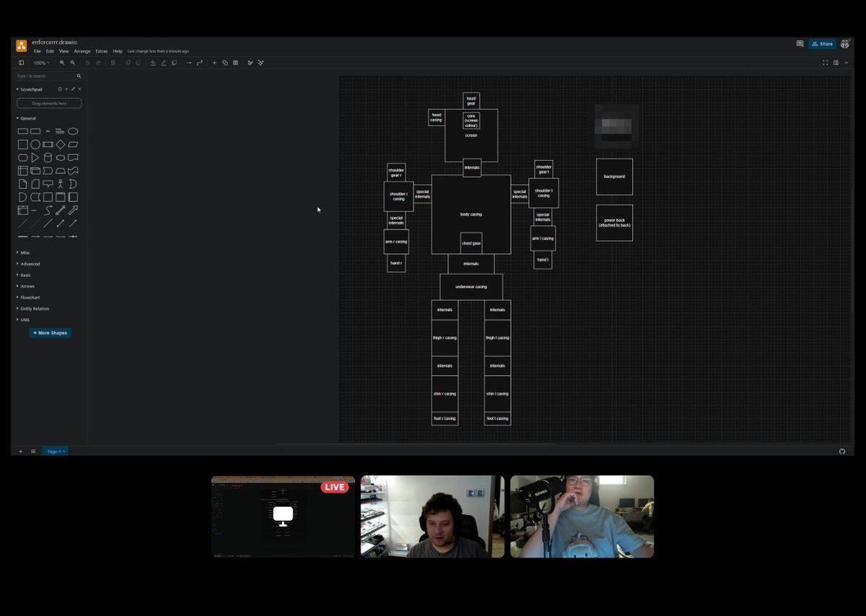Image resolution: width=866 pixels, height=616 pixels.
Task: Expand the Misc shapes section
Action: [24, 252]
